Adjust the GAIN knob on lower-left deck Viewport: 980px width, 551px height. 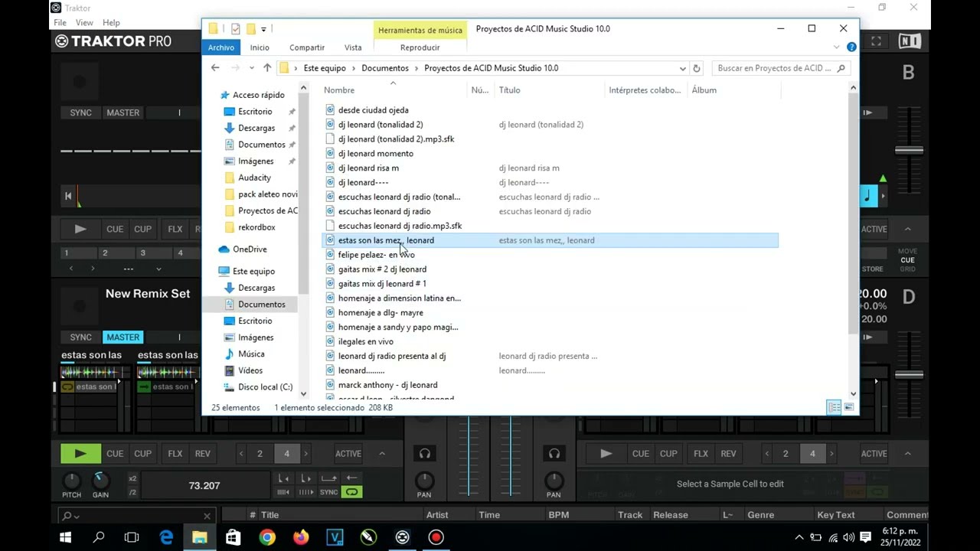click(100, 481)
